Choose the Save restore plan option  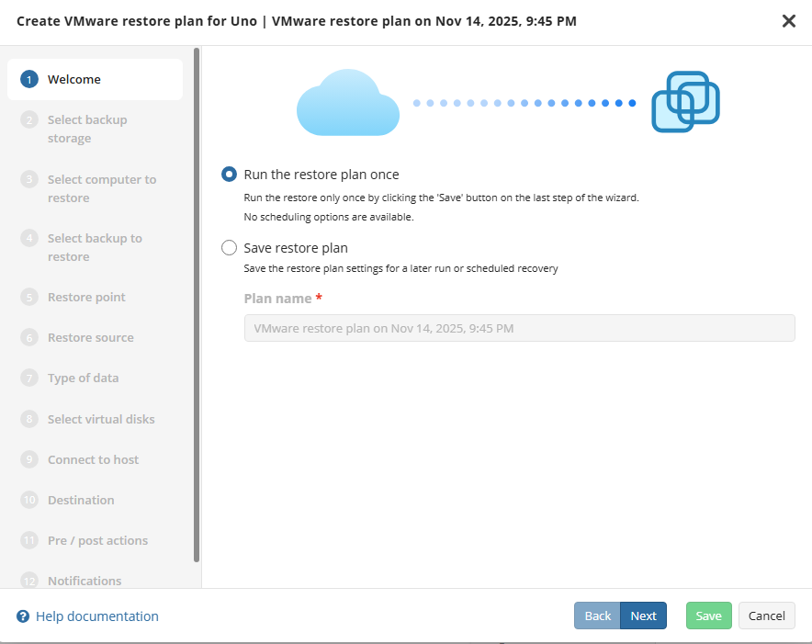(230, 248)
